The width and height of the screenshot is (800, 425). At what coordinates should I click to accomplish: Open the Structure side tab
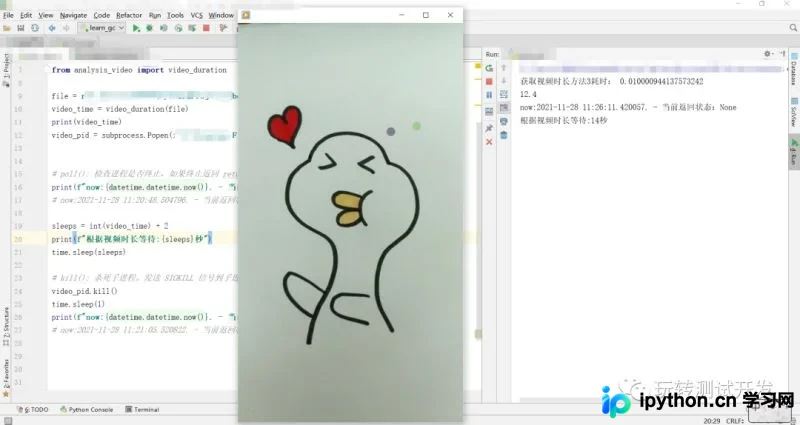tap(6, 327)
